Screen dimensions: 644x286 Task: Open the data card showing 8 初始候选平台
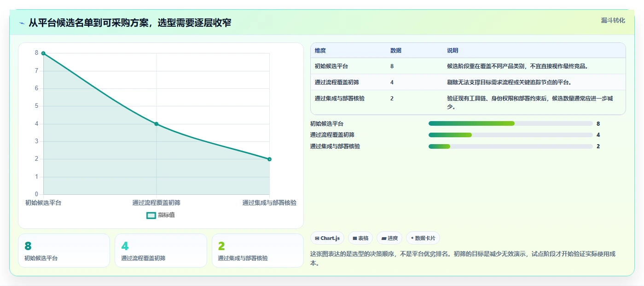[x=64, y=251]
